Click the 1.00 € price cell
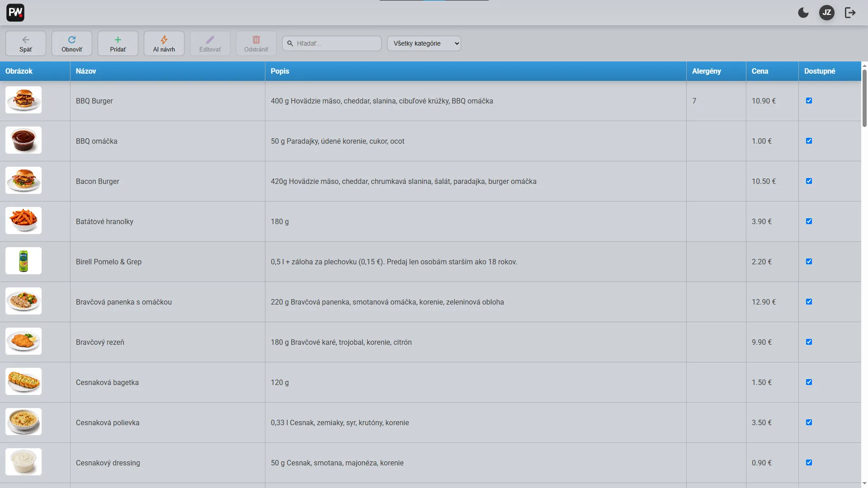 (x=772, y=141)
